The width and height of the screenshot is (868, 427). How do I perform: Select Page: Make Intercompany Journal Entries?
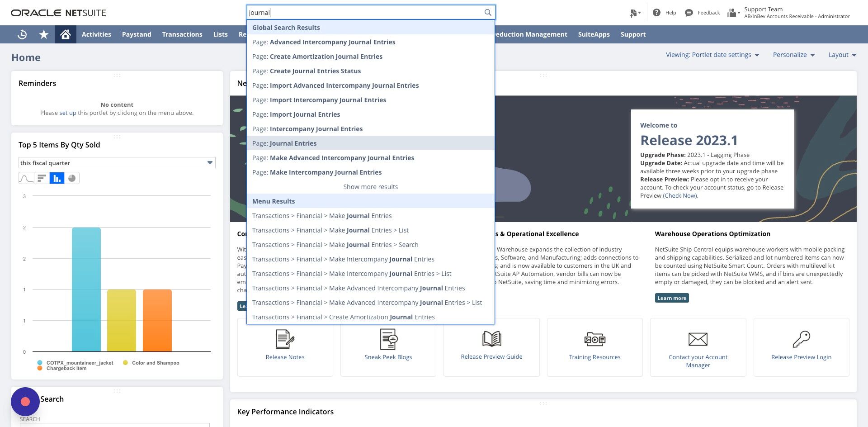click(371, 172)
